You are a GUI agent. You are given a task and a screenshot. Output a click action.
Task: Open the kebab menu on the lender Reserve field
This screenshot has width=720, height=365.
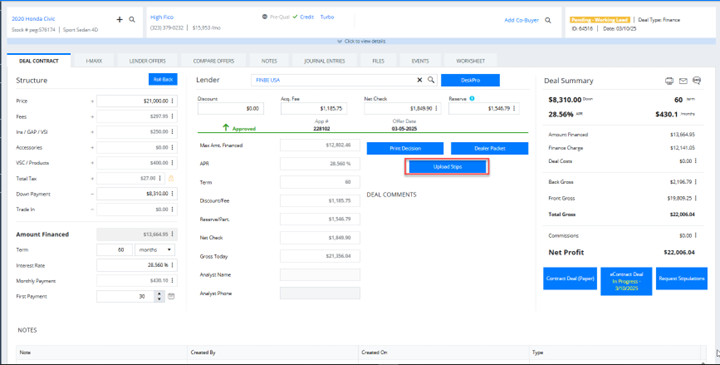(x=514, y=109)
